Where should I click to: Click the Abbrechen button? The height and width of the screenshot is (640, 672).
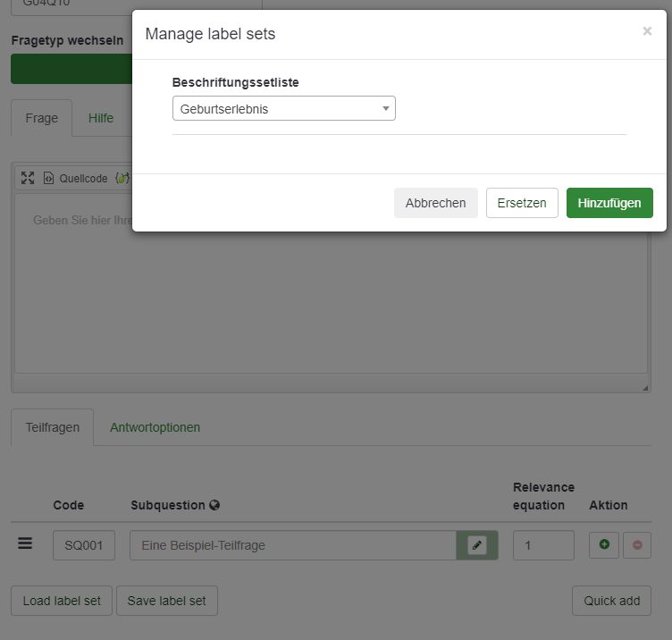tap(435, 203)
